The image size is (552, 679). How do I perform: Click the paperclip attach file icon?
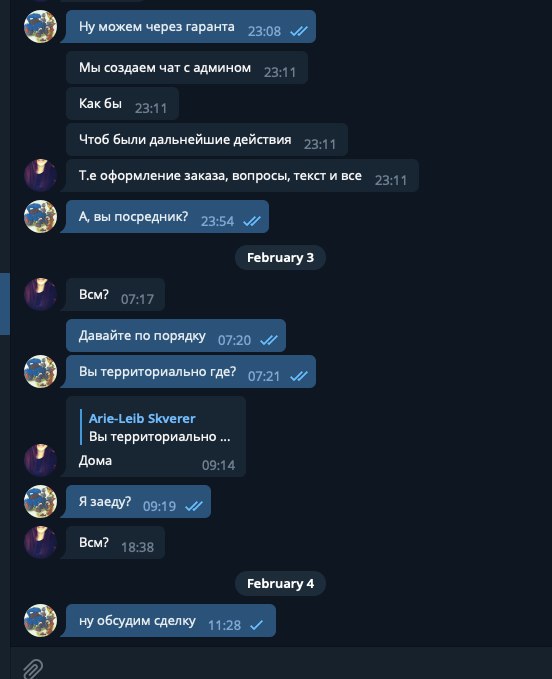tap(33, 669)
